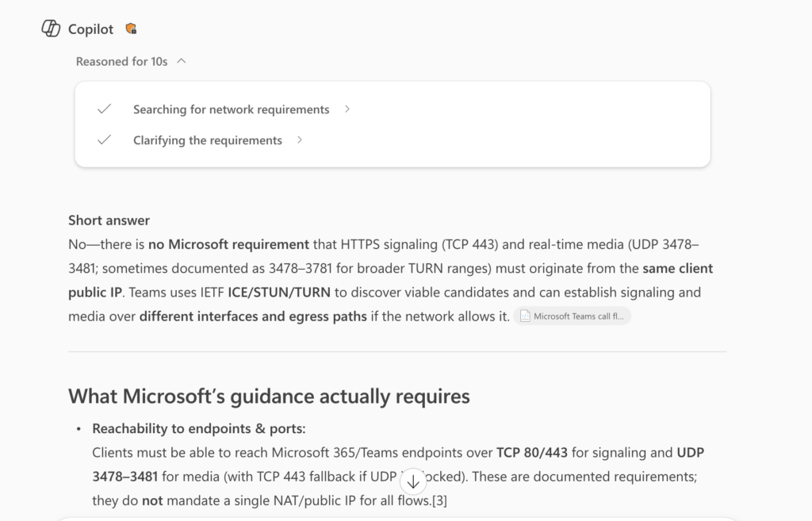The height and width of the screenshot is (521, 812).
Task: Click the bold "same client" text
Action: click(x=677, y=268)
